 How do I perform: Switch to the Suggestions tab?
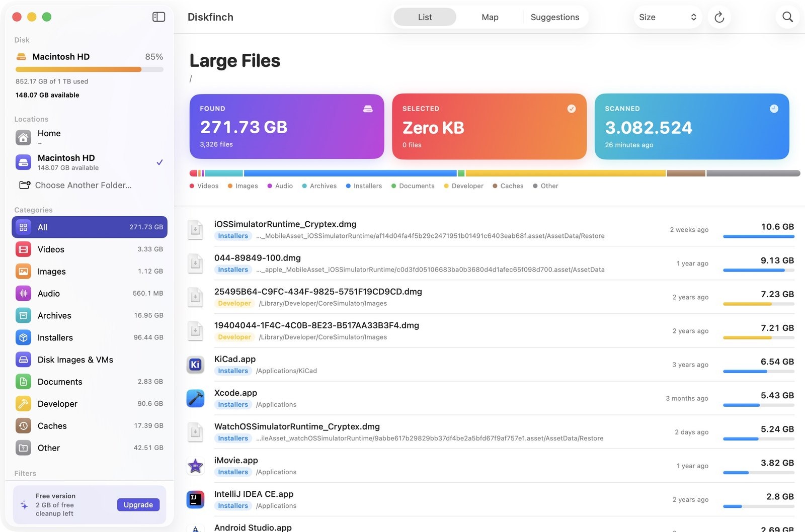[554, 17]
